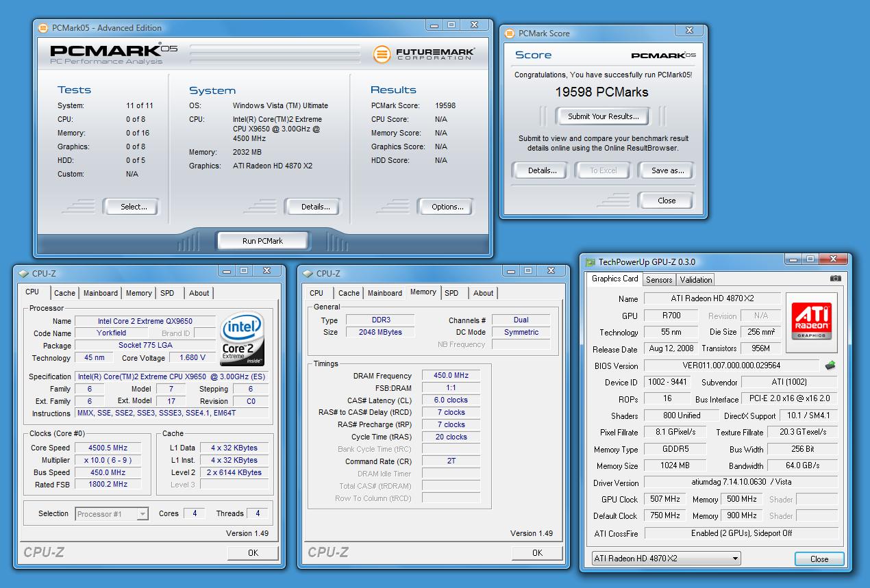Click the Level 2 cache 2 x 6144 KBytes value
The height and width of the screenshot is (588, 870).
coord(234,472)
